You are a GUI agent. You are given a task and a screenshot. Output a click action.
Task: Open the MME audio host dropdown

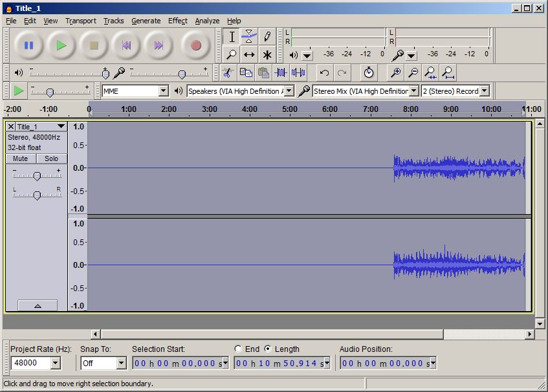pyautogui.click(x=163, y=91)
